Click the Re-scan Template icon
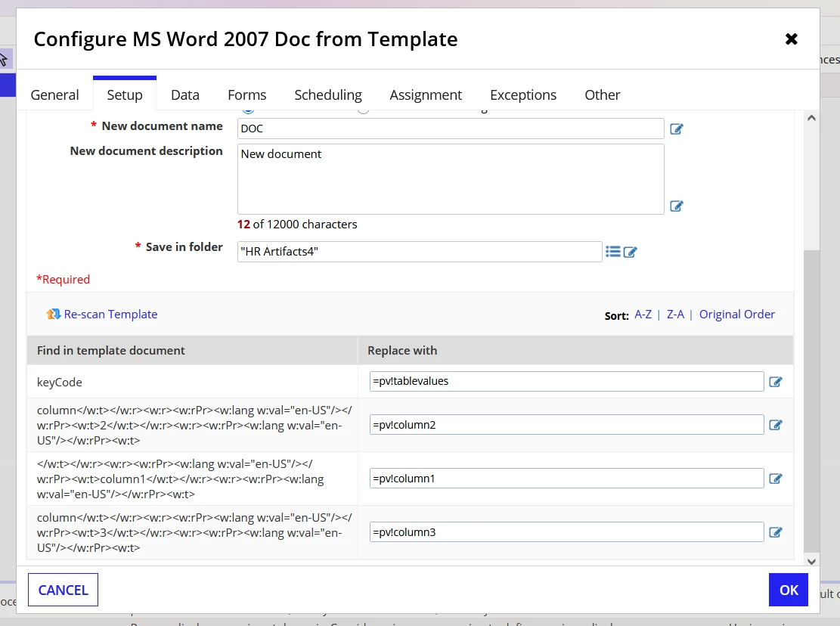Screen dimensions: 840x626 [x=54, y=315]
